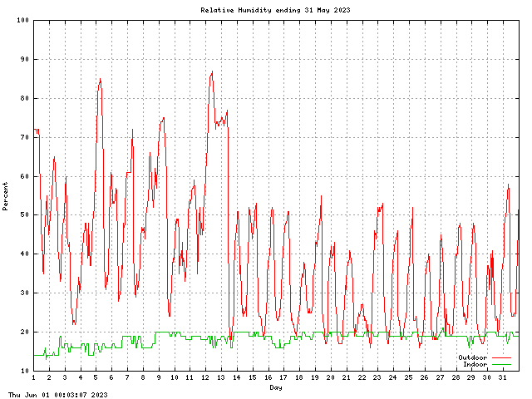Click the timestamp 'Thu Jun 01 00:03:07 2023'
Screen dimensions: 532x399
click(57, 395)
